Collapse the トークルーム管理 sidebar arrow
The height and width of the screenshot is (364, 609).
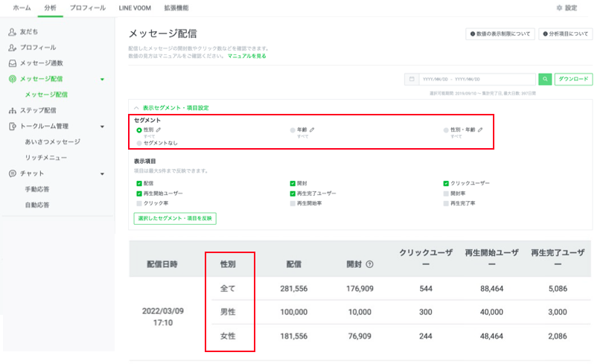point(102,127)
